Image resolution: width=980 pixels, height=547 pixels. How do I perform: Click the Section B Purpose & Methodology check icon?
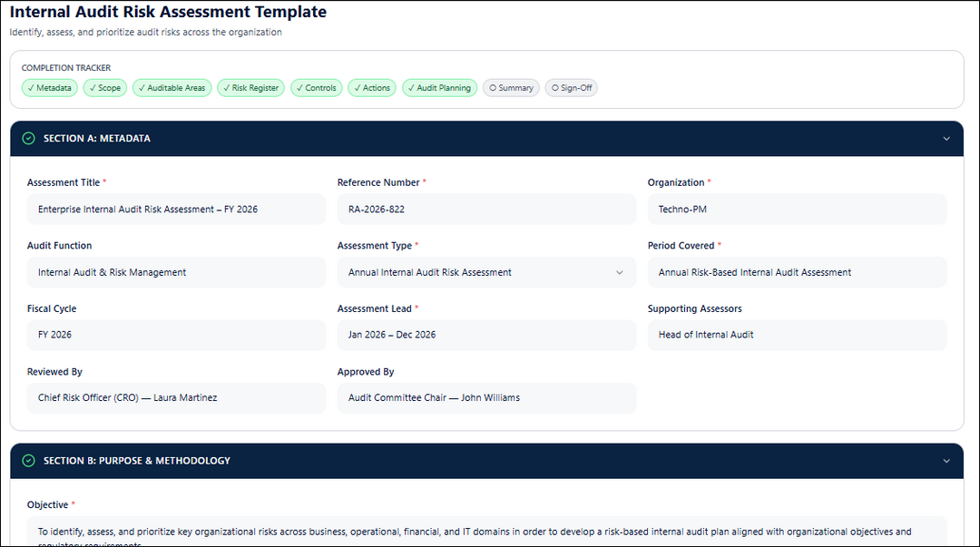(x=29, y=461)
